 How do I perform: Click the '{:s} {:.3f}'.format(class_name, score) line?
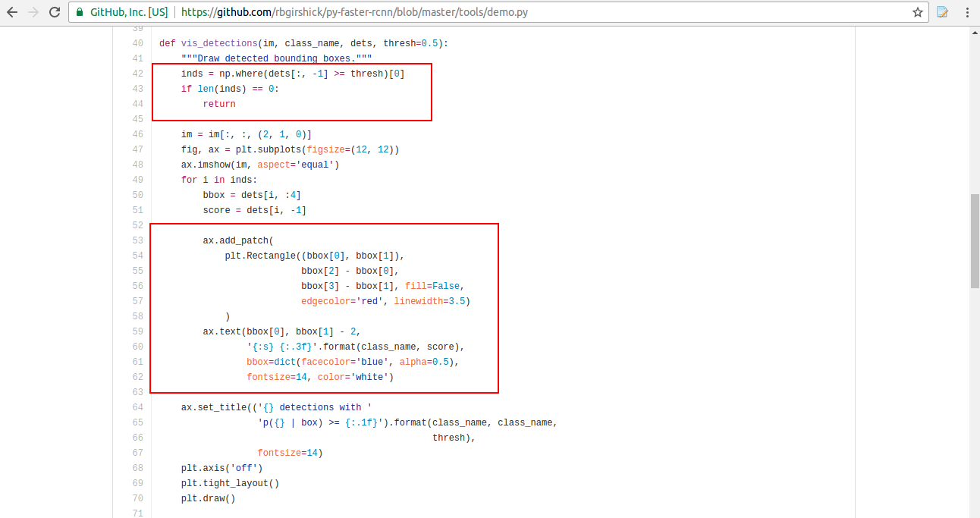[x=356, y=347]
